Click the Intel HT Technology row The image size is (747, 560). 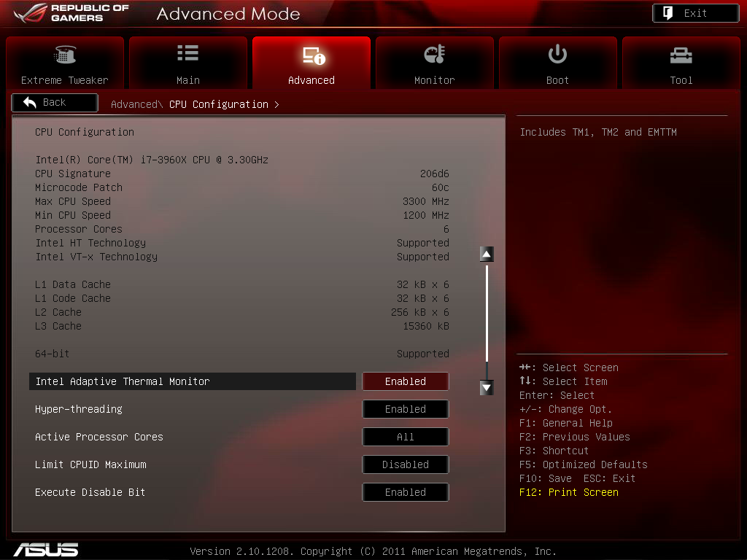click(x=242, y=243)
